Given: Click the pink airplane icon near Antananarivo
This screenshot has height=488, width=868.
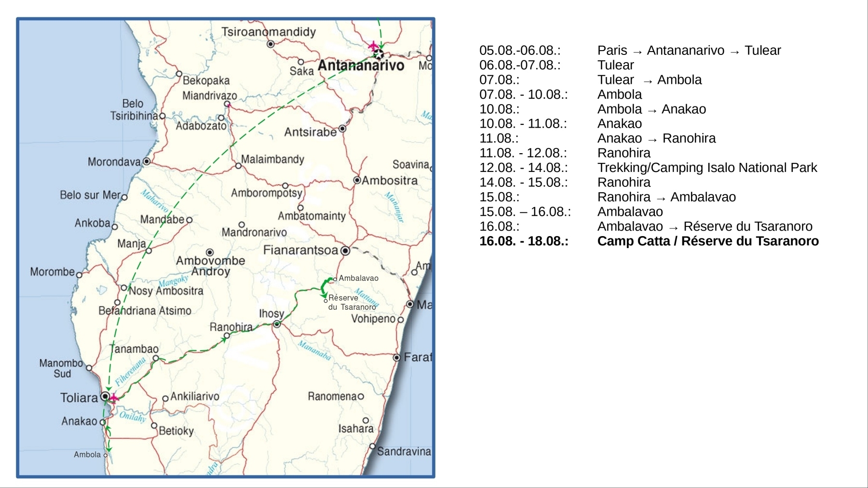Looking at the screenshot, I should click(373, 46).
